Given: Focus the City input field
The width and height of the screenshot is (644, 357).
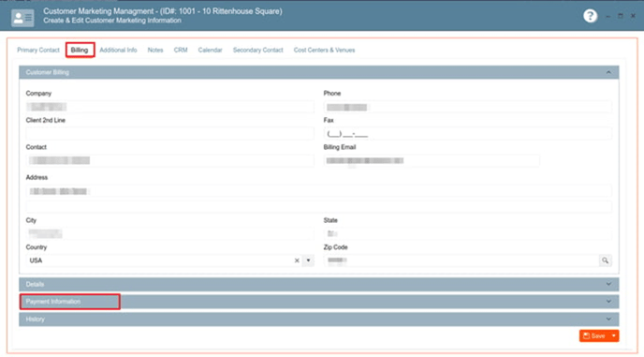Looking at the screenshot, I should [170, 233].
